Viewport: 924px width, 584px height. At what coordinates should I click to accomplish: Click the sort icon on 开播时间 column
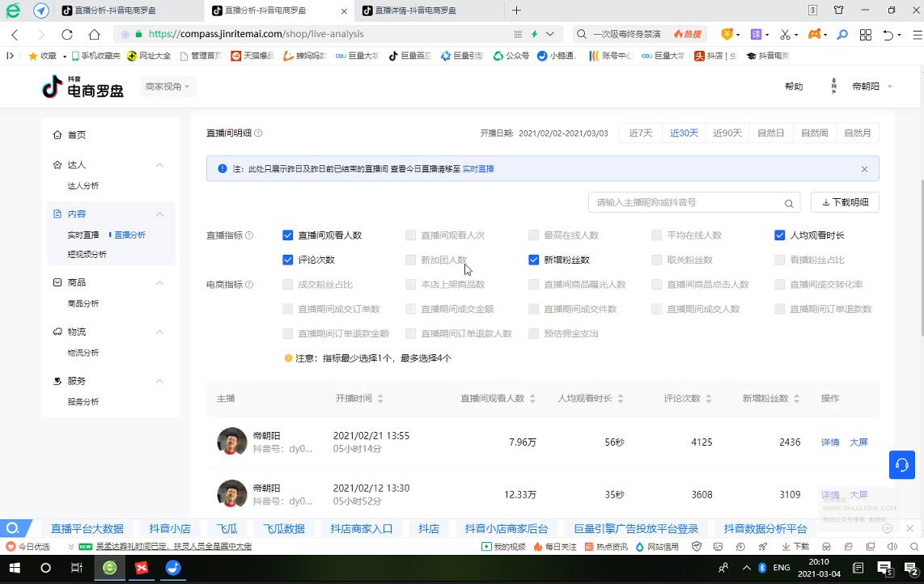[380, 399]
